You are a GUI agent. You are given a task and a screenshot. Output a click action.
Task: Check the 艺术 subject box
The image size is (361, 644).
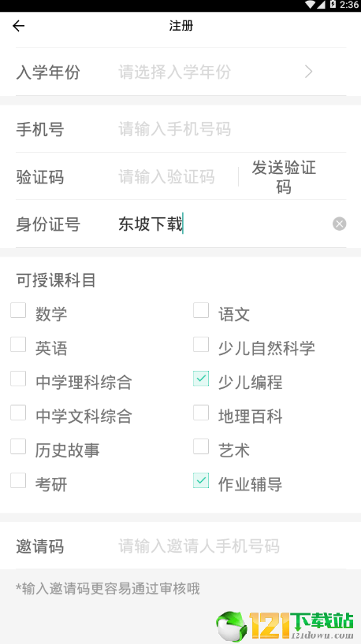click(201, 446)
